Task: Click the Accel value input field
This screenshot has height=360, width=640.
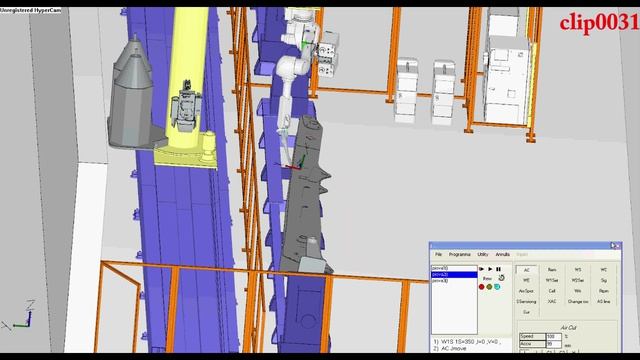Action: pos(553,344)
